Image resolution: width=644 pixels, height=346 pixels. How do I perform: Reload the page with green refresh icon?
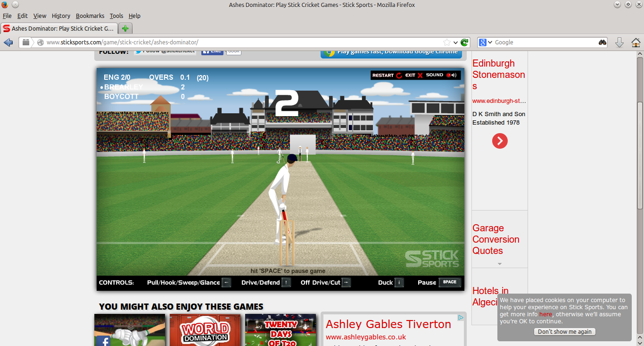(464, 42)
